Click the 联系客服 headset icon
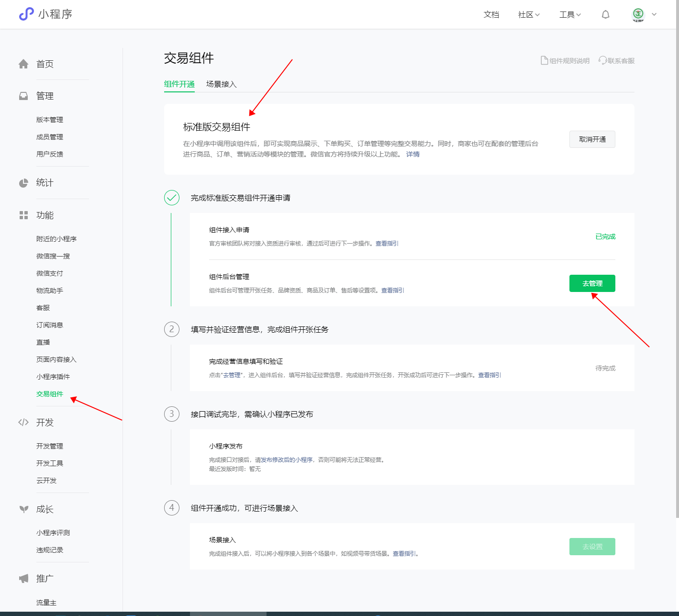Viewport: 679px width, 616px height. pos(602,61)
